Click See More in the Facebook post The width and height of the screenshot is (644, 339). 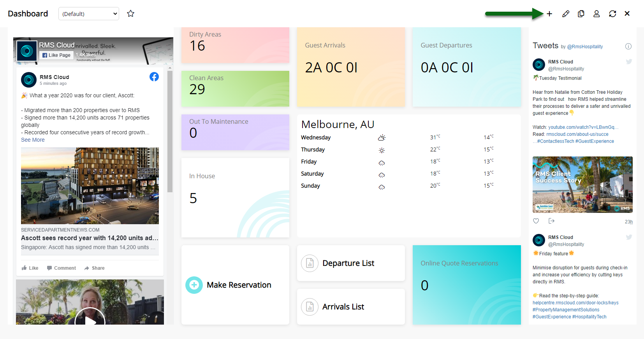[33, 140]
